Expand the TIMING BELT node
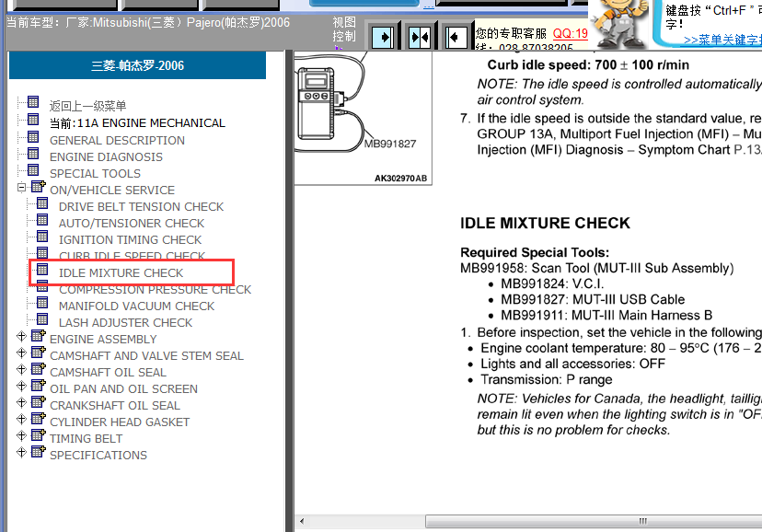Screen dimensions: 762x532 [x=21, y=435]
